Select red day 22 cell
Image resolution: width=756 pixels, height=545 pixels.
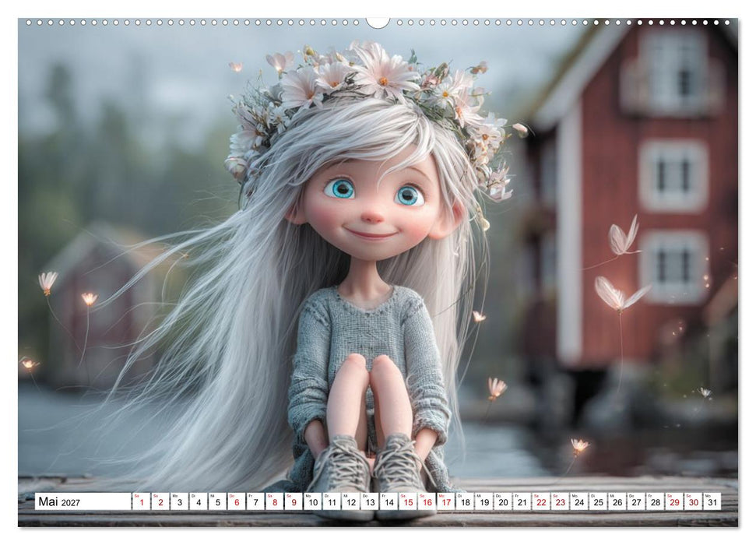[541, 501]
